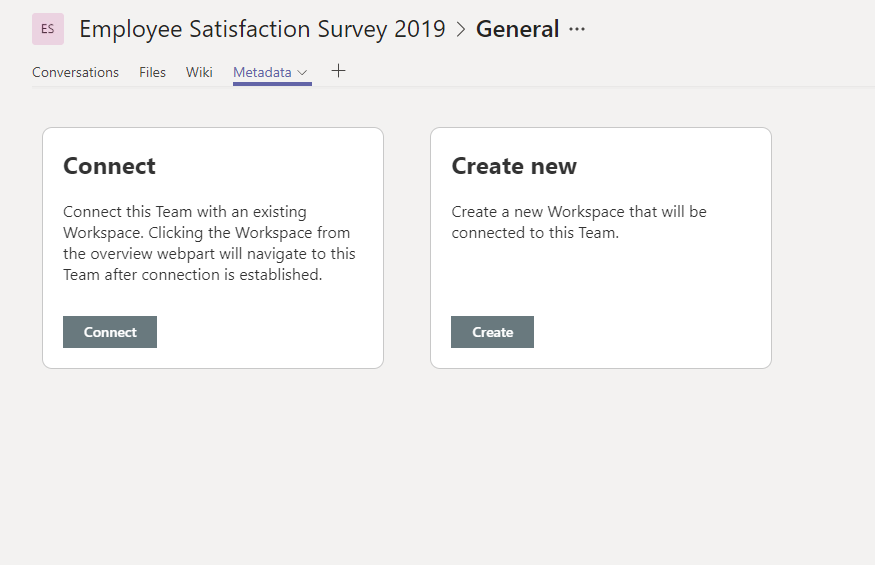Open the channel more options ellipsis
Image resolution: width=875 pixels, height=565 pixels.
click(577, 29)
